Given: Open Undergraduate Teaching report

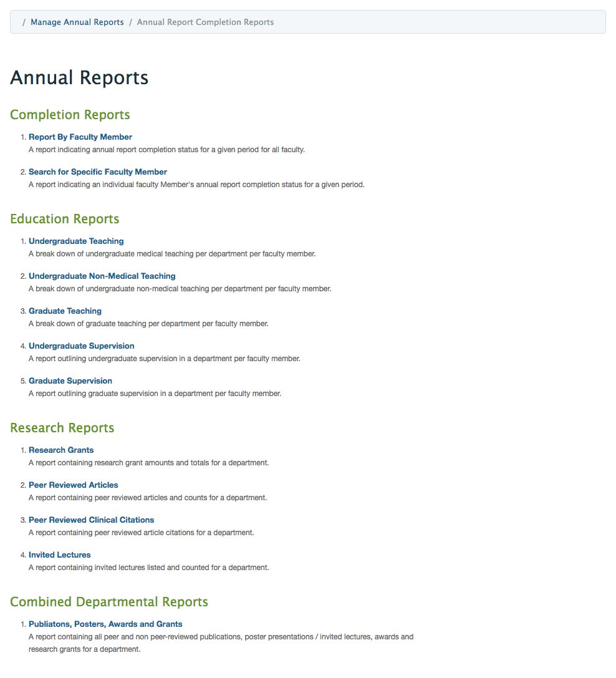Looking at the screenshot, I should [x=76, y=241].
